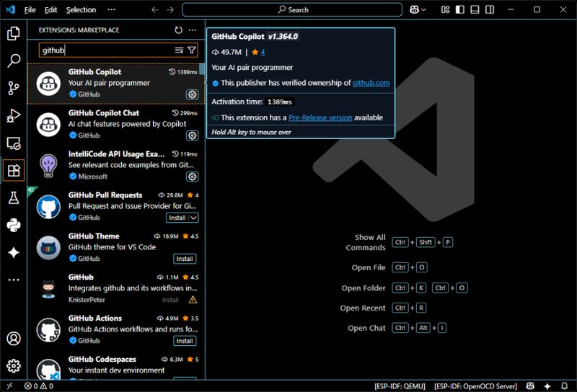Open the Pre-Release version link
Image resolution: width=577 pixels, height=392 pixels.
[x=320, y=117]
